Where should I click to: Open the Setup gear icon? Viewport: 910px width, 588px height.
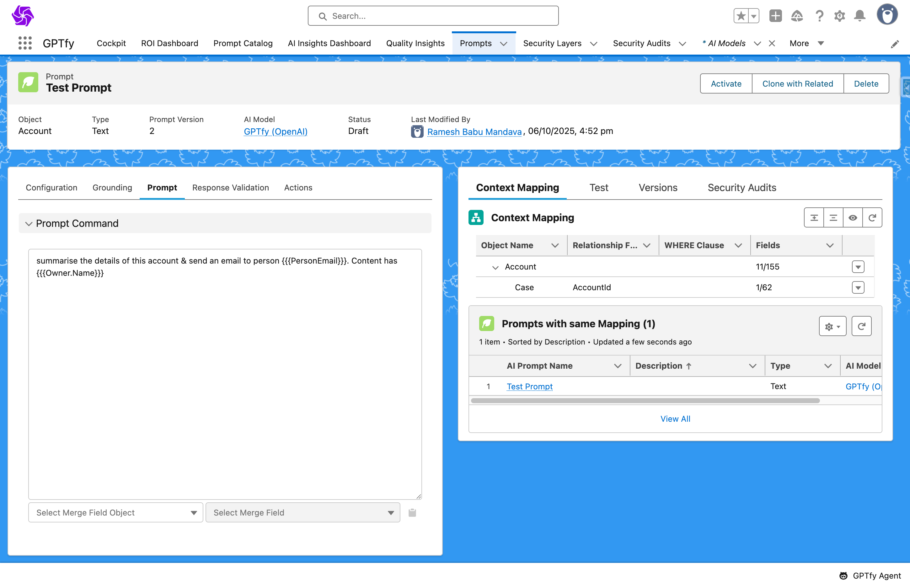click(x=839, y=16)
